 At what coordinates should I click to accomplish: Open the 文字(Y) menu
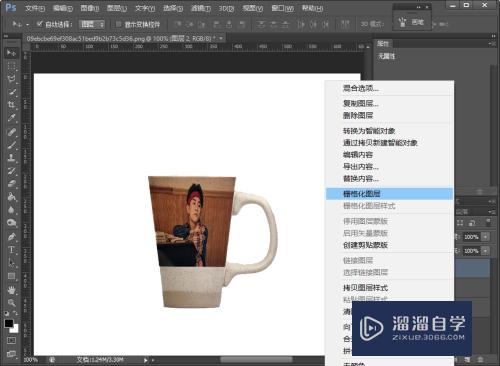click(145, 8)
